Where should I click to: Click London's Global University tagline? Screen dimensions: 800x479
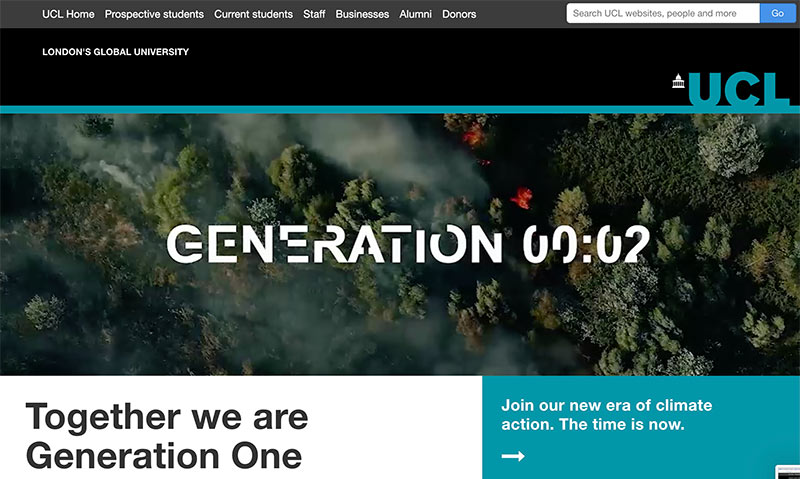pyautogui.click(x=115, y=52)
